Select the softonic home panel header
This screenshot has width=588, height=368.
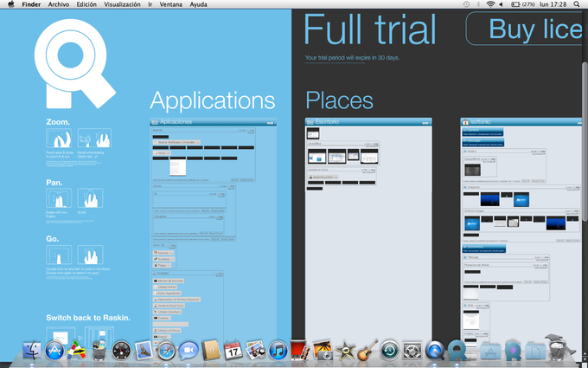[521, 122]
